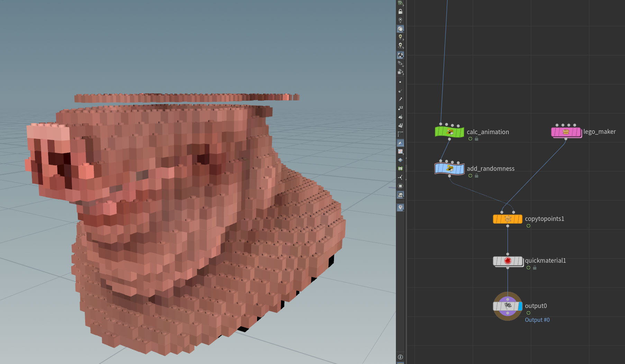Image resolution: width=625 pixels, height=364 pixels.
Task: Click the quickmaterial1 node label
Action: pos(545,260)
